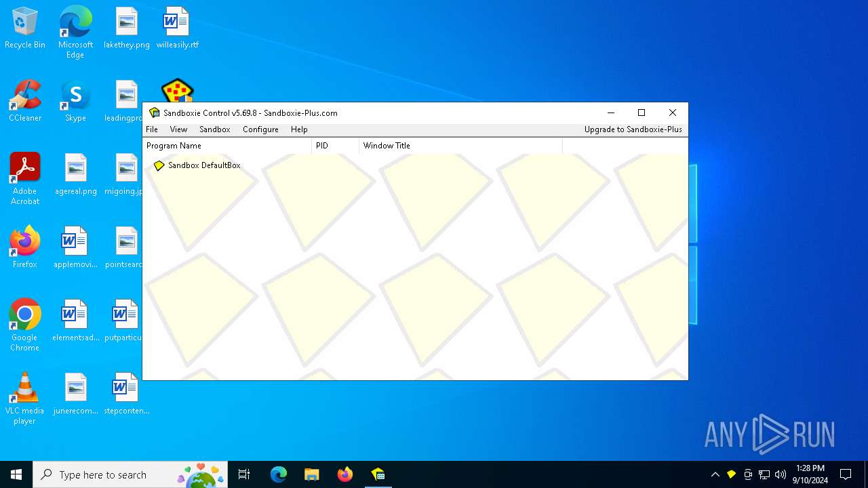
Task: Open the File menu in Sandboxie Control
Action: [152, 129]
